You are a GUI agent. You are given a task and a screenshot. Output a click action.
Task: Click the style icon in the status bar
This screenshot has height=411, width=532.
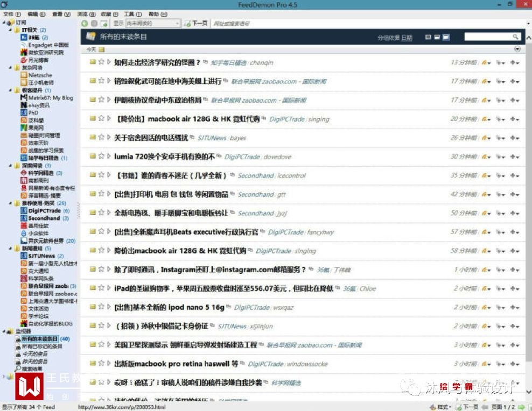pos(432,407)
